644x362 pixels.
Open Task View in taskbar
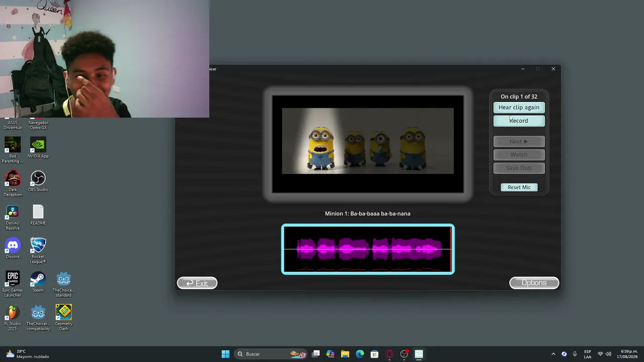tap(316, 354)
